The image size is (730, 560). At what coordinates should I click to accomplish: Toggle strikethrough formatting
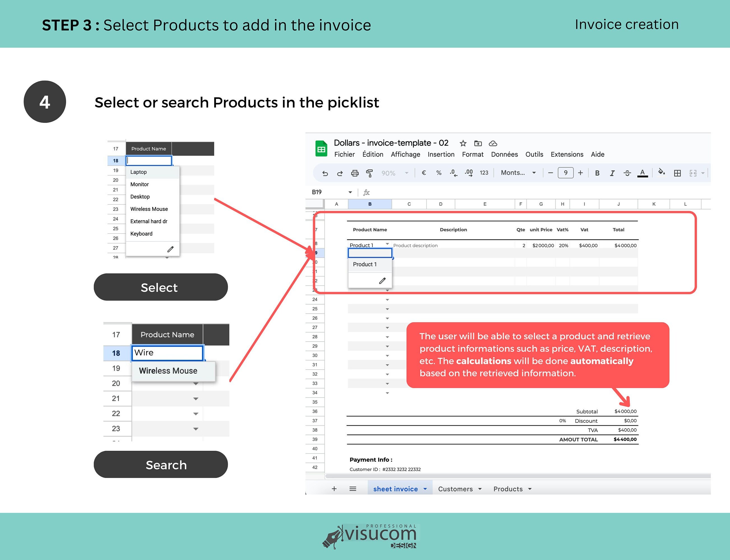[x=627, y=173]
